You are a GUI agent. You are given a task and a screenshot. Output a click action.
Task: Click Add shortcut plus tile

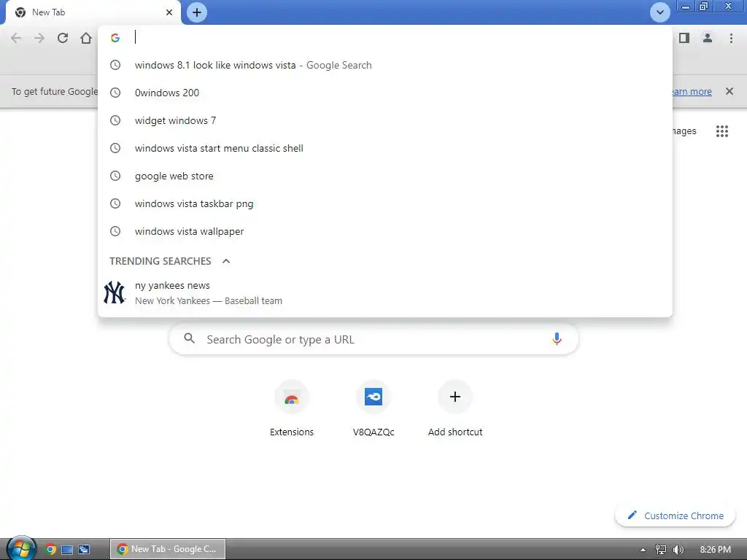(455, 408)
